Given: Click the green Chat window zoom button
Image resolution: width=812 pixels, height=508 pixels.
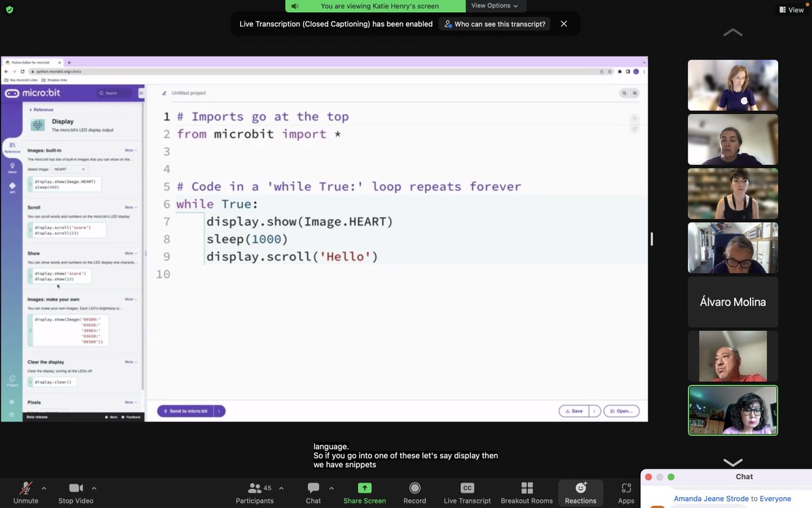Looking at the screenshot, I should 671,477.
